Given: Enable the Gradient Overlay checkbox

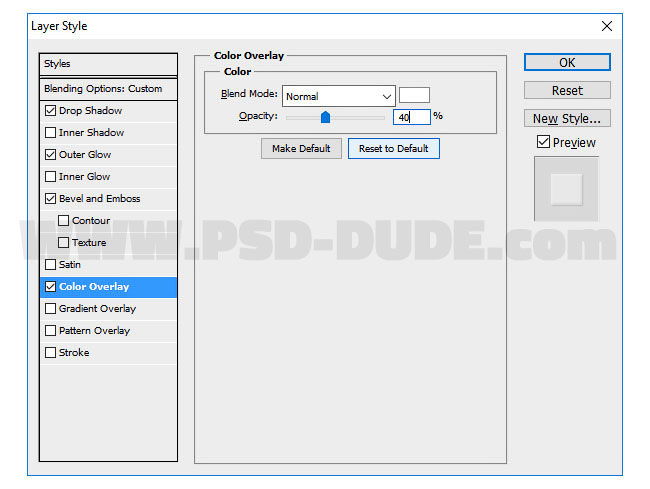Looking at the screenshot, I should (x=50, y=308).
